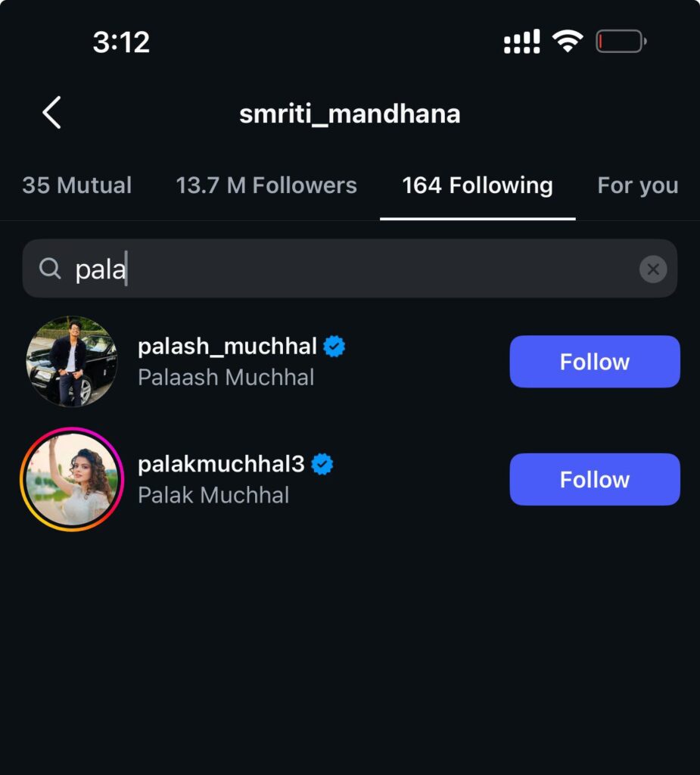The width and height of the screenshot is (700, 775).
Task: Tap the battery status icon
Action: pos(621,41)
